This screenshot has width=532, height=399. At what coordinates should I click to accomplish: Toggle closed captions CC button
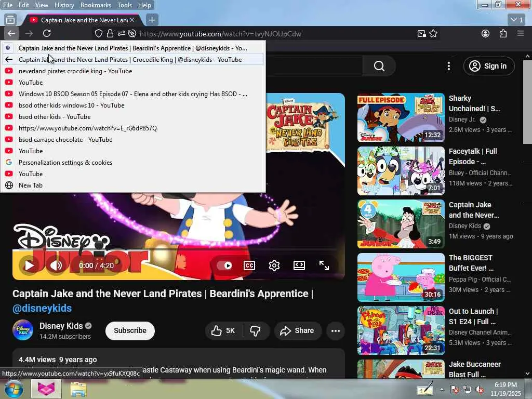tap(249, 265)
